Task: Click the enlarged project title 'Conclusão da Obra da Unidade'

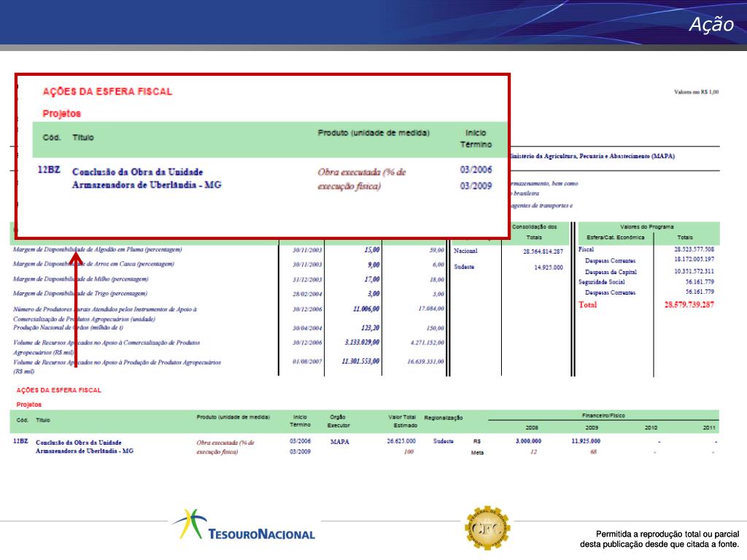Action: click(x=137, y=172)
